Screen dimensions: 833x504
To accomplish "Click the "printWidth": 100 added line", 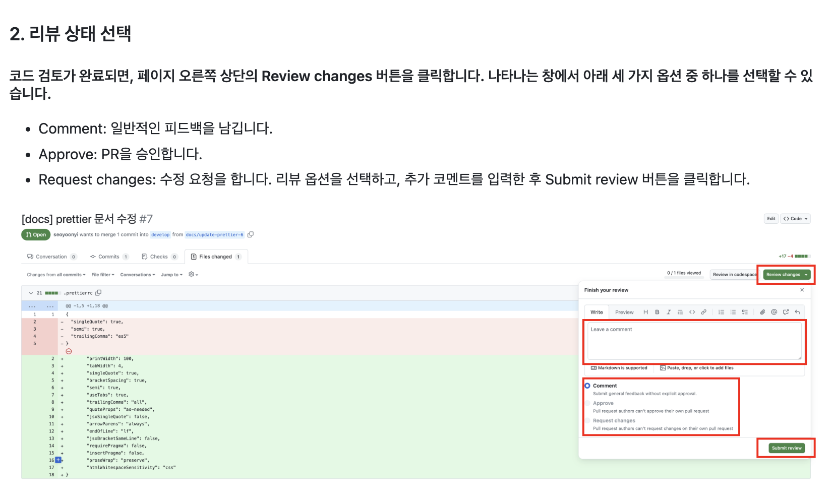I will (110, 359).
